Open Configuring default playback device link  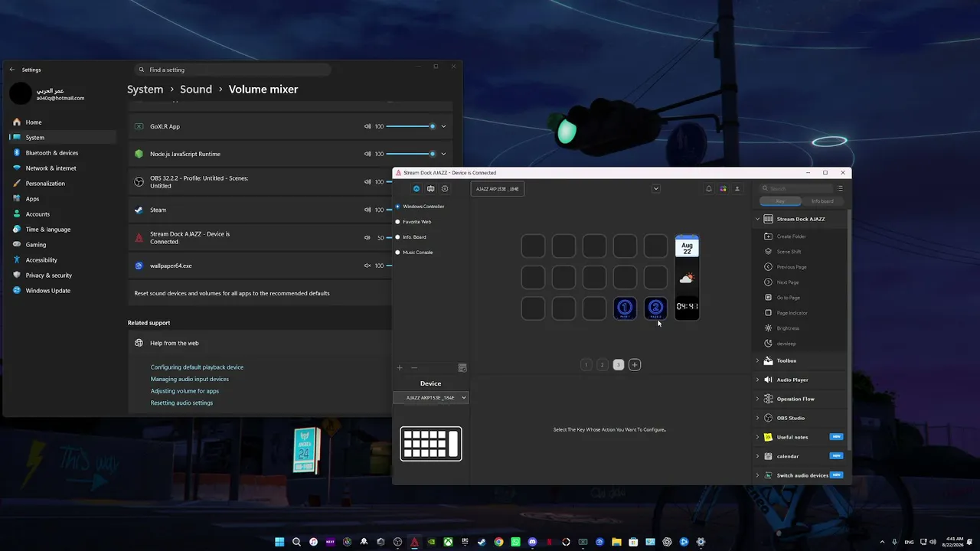197,367
